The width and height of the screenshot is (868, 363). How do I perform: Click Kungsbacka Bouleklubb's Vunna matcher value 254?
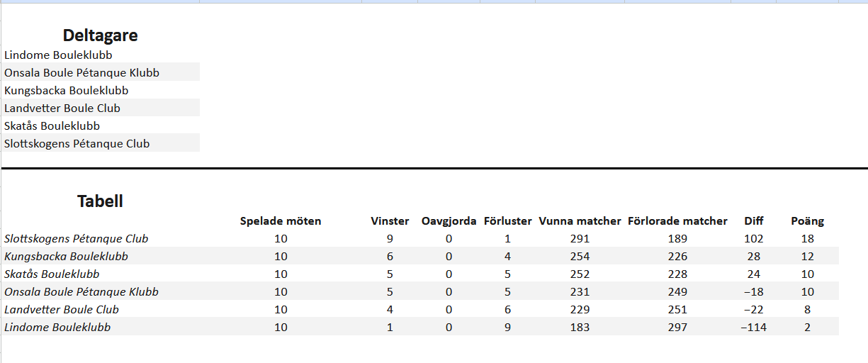(x=580, y=256)
